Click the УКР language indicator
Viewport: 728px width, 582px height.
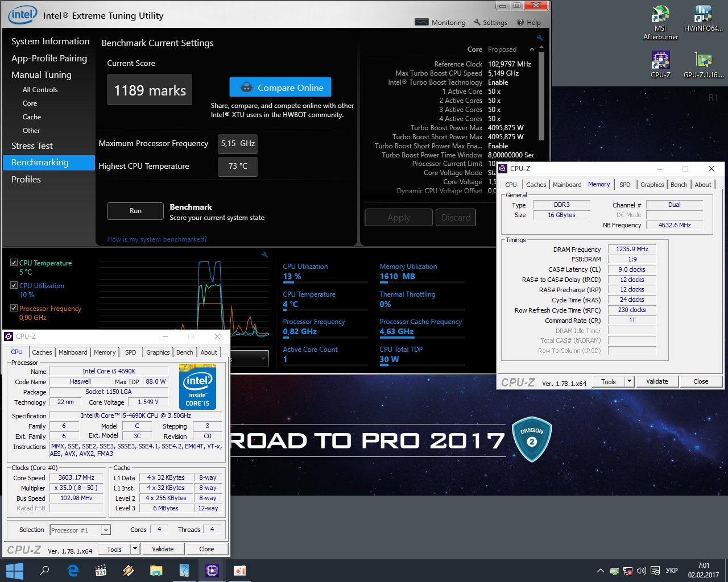click(x=672, y=571)
